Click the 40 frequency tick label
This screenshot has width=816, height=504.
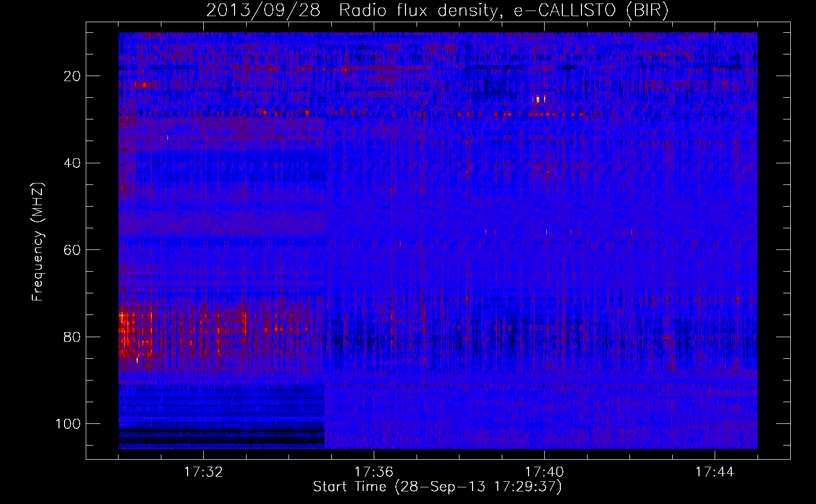73,163
